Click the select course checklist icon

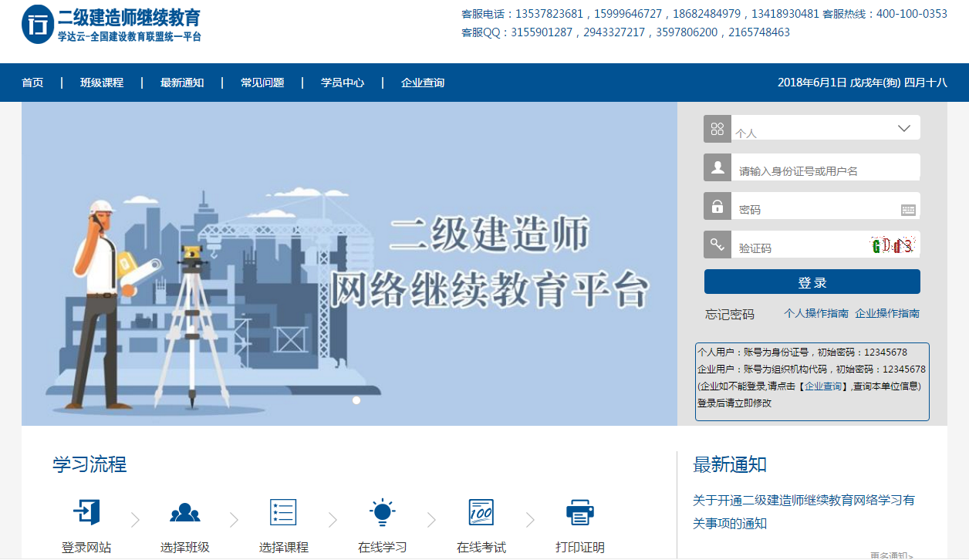pyautogui.click(x=283, y=511)
